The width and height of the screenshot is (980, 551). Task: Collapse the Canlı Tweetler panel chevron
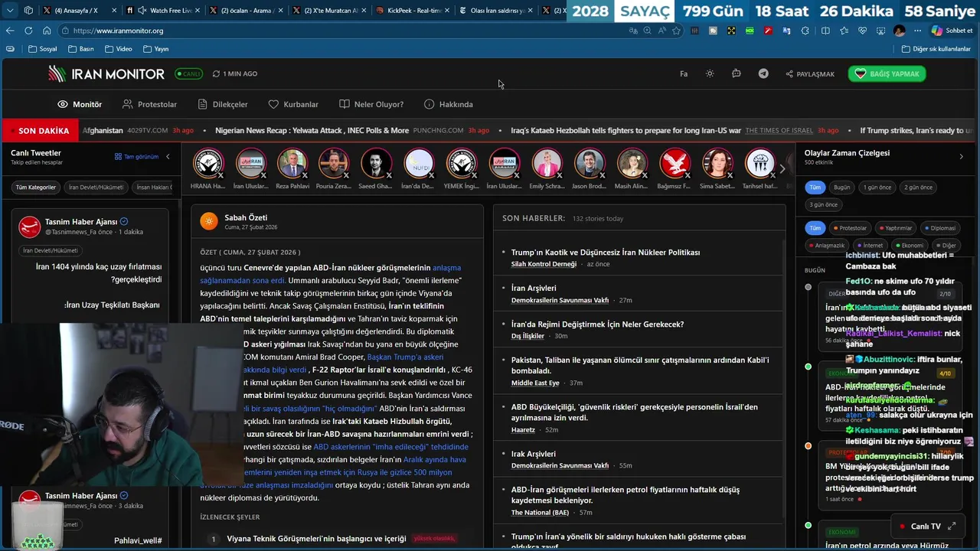click(x=168, y=157)
